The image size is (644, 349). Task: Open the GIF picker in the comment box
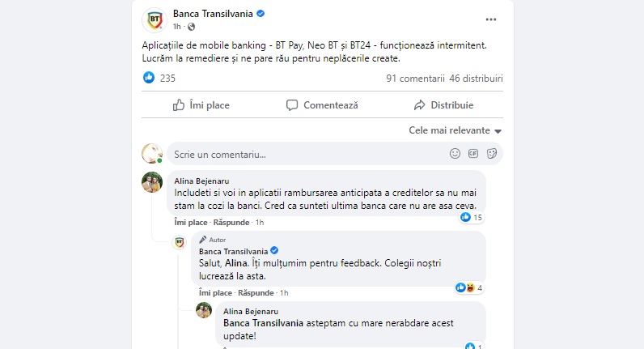click(x=473, y=153)
